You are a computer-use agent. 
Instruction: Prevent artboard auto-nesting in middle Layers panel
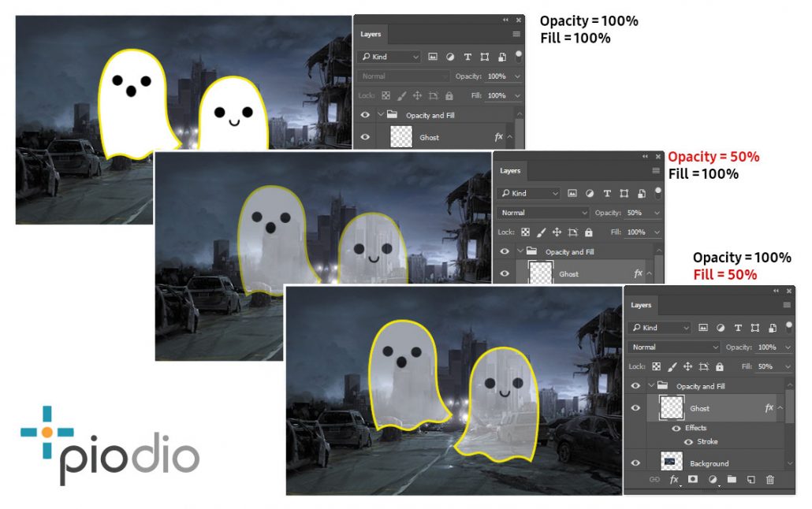tap(573, 232)
